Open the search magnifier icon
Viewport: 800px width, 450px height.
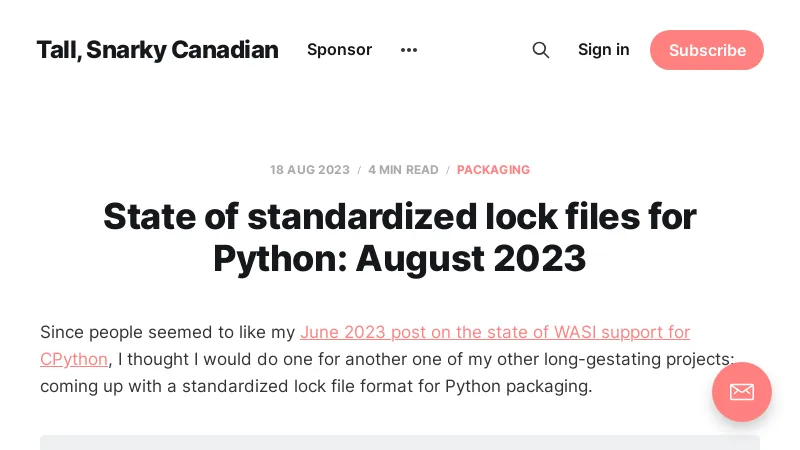(x=541, y=50)
